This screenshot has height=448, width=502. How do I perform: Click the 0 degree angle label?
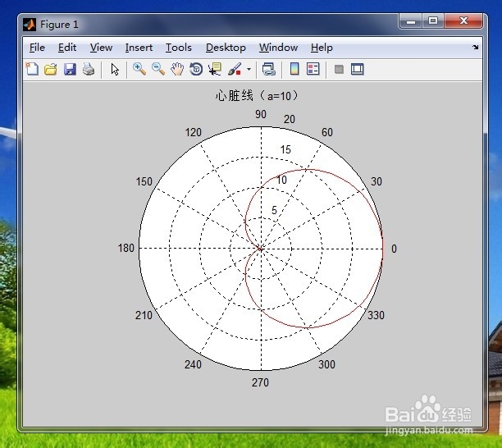(394, 249)
